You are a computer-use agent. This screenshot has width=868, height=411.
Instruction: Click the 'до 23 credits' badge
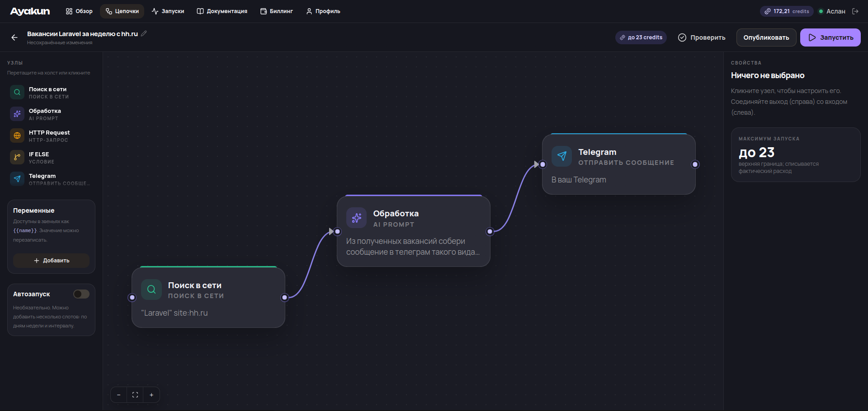point(641,37)
